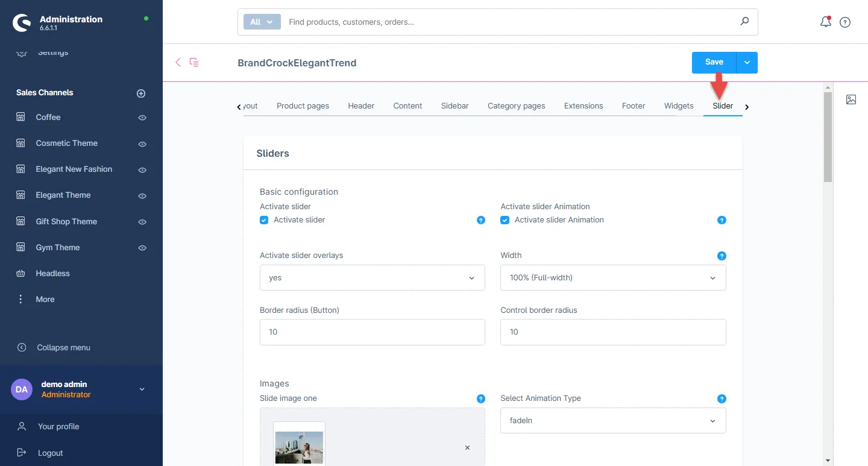Show help tooltip for Width field
868x466 pixels.
click(x=722, y=256)
